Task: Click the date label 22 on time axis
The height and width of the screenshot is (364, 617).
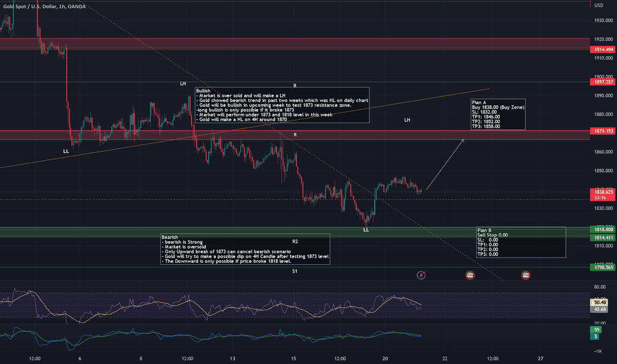Action: (445, 359)
